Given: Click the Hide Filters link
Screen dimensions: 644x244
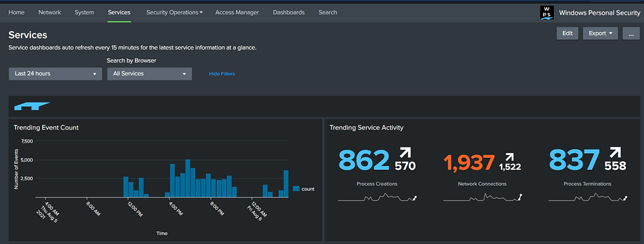Looking at the screenshot, I should (x=222, y=74).
